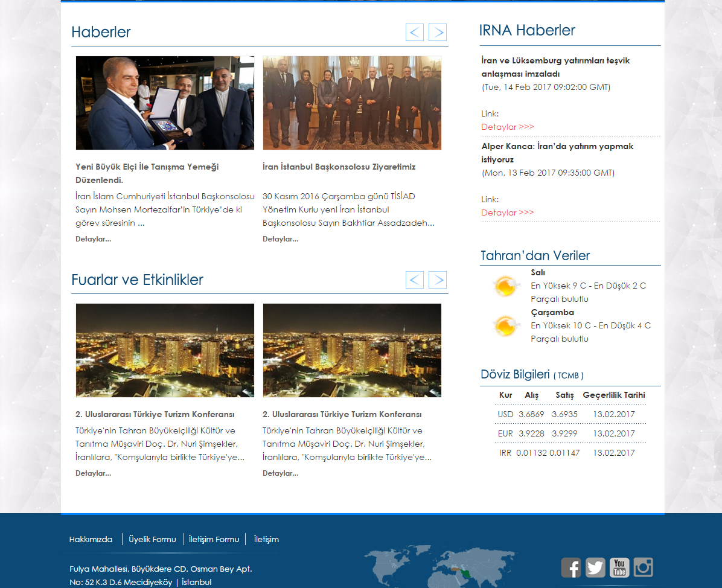This screenshot has height=588, width=722.
Task: Open Üyelik Formu footer menu item
Action: pyautogui.click(x=152, y=539)
